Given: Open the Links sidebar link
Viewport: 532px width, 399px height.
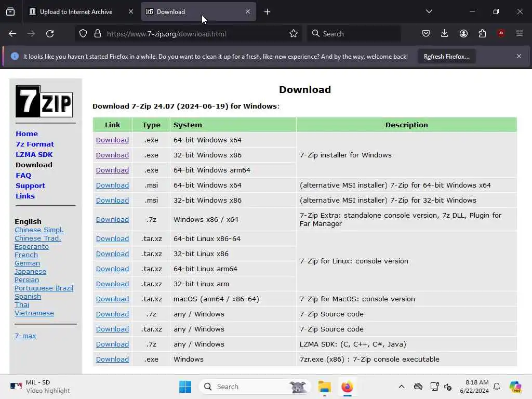Looking at the screenshot, I should (25, 196).
